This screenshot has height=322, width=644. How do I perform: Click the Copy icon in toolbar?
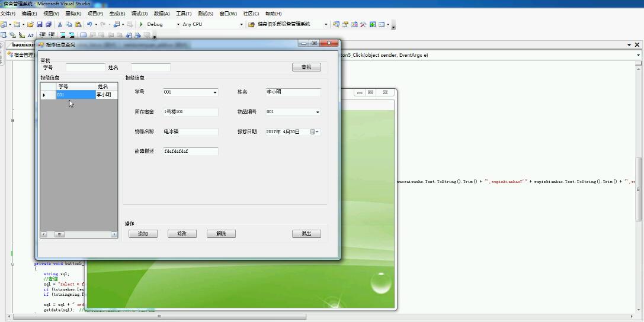point(69,24)
